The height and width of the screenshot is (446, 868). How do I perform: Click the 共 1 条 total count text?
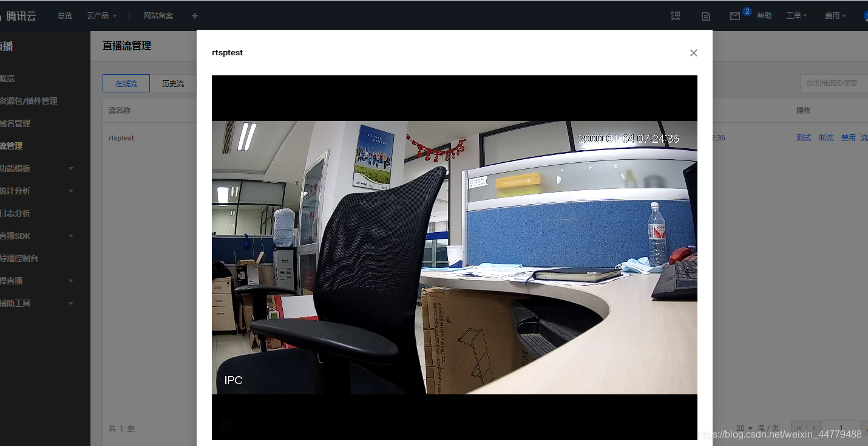[x=121, y=429]
